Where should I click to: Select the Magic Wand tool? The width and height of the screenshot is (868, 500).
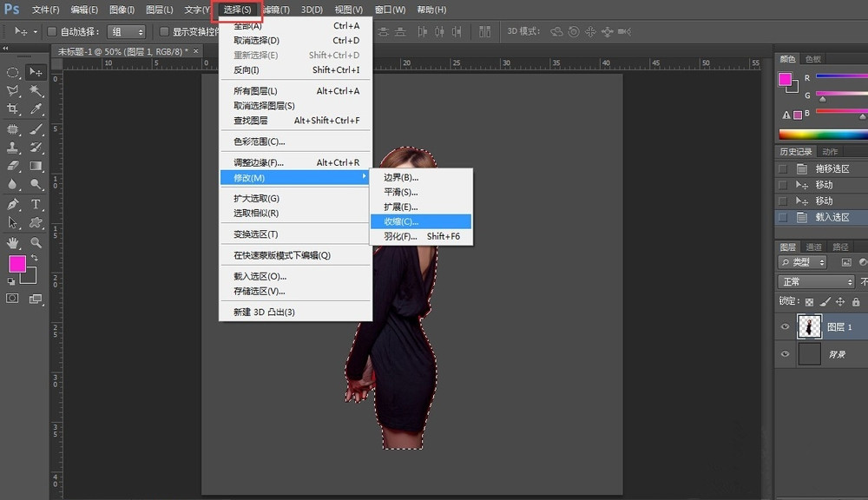(36, 90)
